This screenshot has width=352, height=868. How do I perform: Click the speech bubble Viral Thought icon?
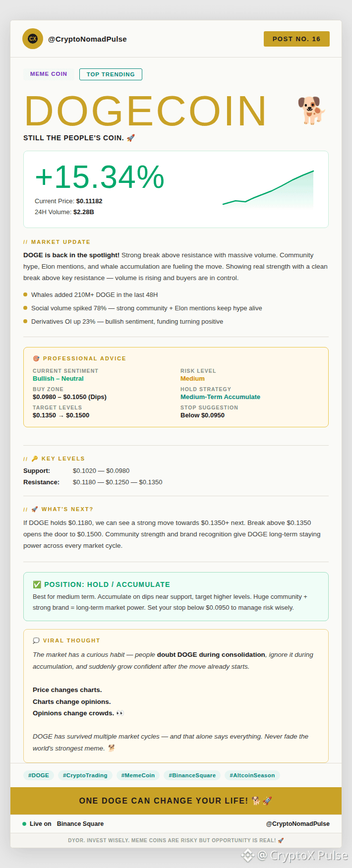click(x=36, y=640)
